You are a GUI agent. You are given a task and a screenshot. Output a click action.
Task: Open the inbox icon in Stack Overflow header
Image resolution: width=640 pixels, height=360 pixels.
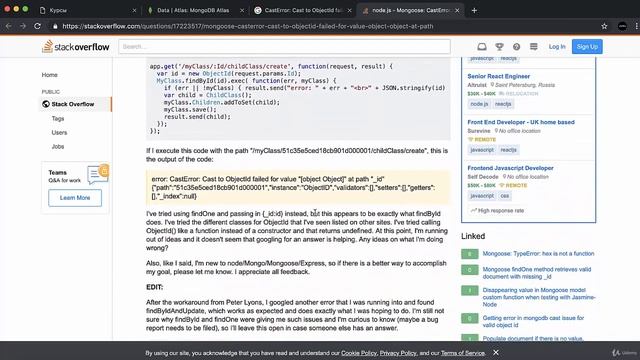(x=482, y=47)
